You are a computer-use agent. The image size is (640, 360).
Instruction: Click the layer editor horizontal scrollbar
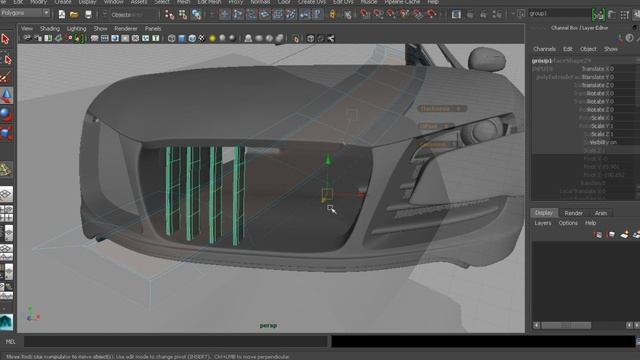[x=566, y=325]
